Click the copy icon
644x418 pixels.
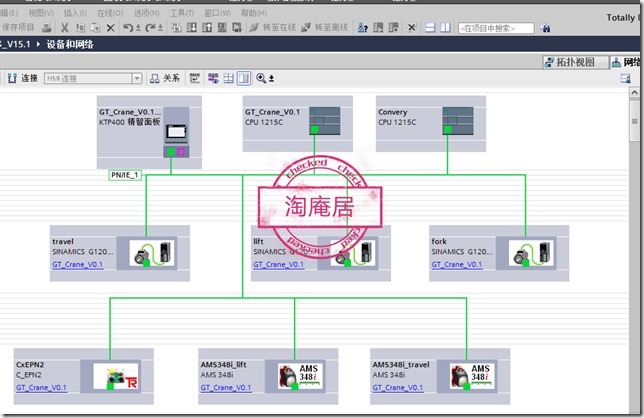click(80, 28)
